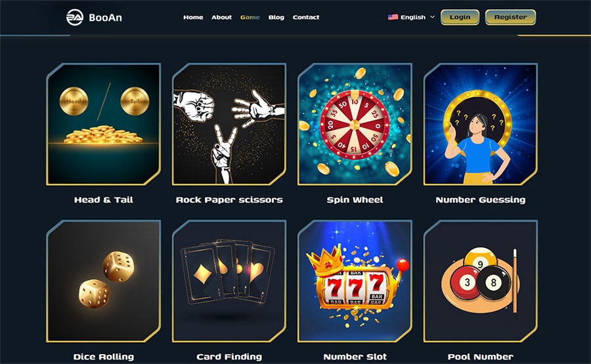The image size is (591, 364).
Task: Open the Blog menu link
Action: (276, 17)
